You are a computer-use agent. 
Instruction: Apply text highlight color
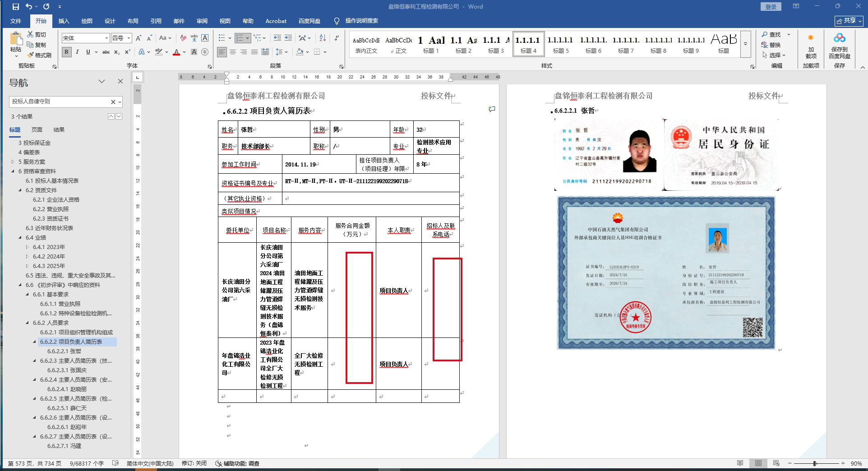[159, 52]
